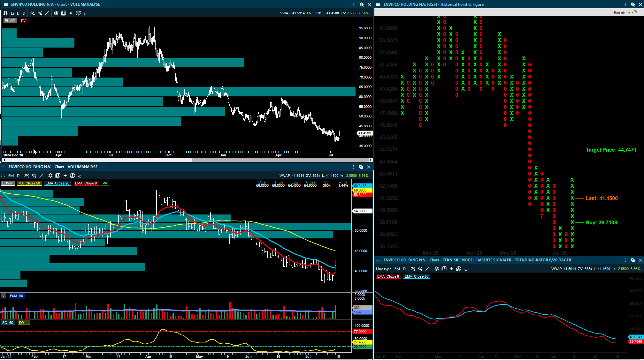The width and height of the screenshot is (644, 360).
Task: Add an indicator in the LYTD chart toolbar
Action: point(32,13)
